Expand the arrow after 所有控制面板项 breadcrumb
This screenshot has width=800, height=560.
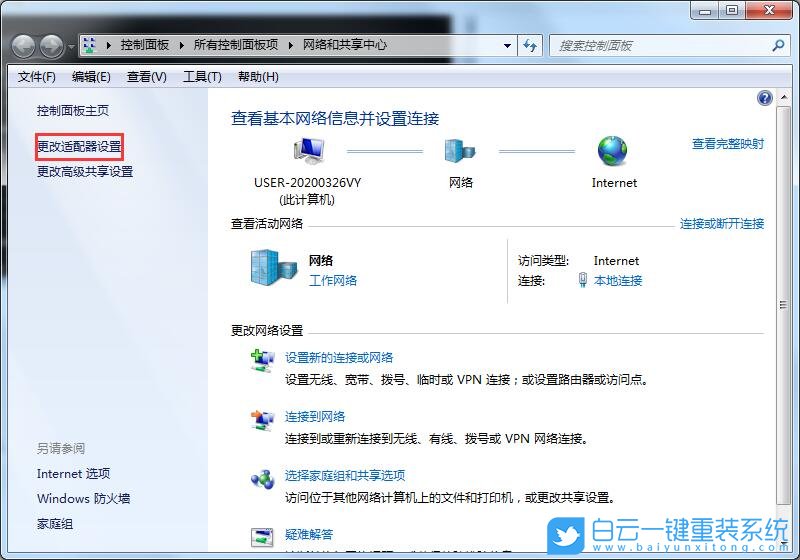pyautogui.click(x=290, y=45)
